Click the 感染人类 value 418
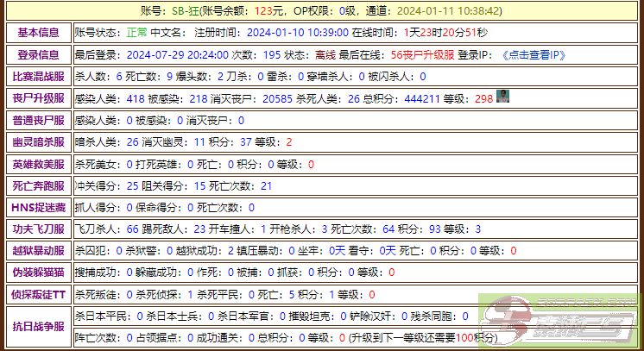Viewport: 644px width, 351px height. (x=136, y=98)
